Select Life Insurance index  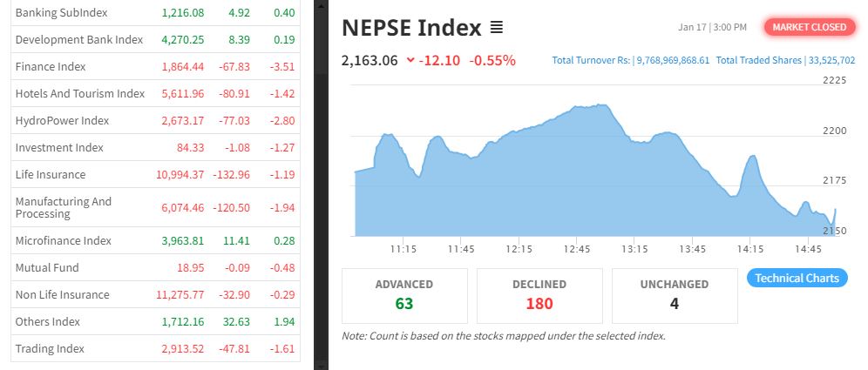(51, 175)
